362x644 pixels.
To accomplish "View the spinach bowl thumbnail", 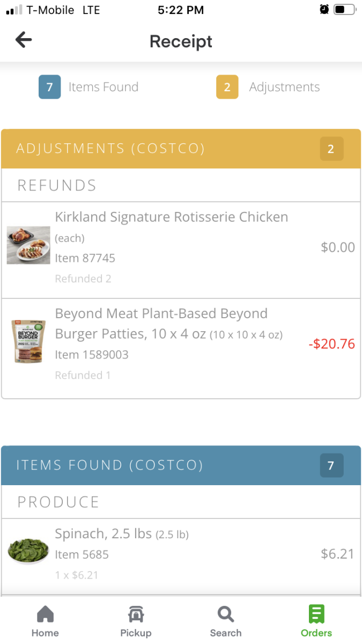I will 28,550.
